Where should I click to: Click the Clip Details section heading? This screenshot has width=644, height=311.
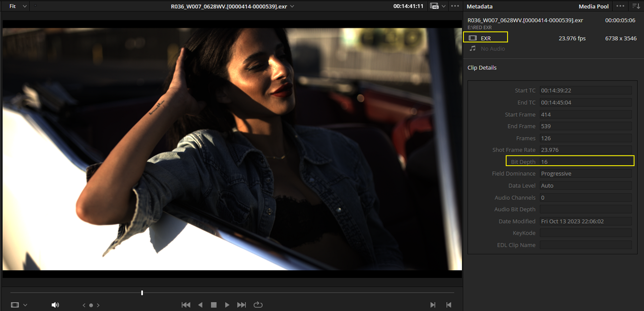pos(482,68)
